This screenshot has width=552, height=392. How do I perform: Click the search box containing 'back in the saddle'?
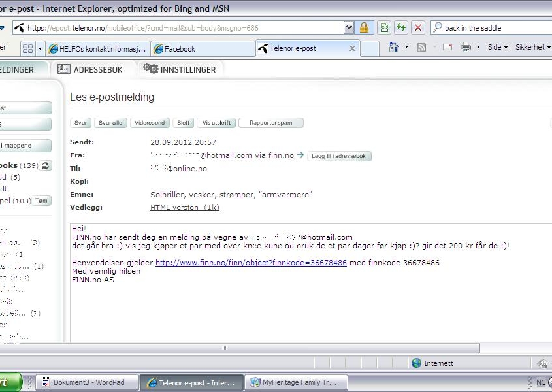[x=493, y=28]
